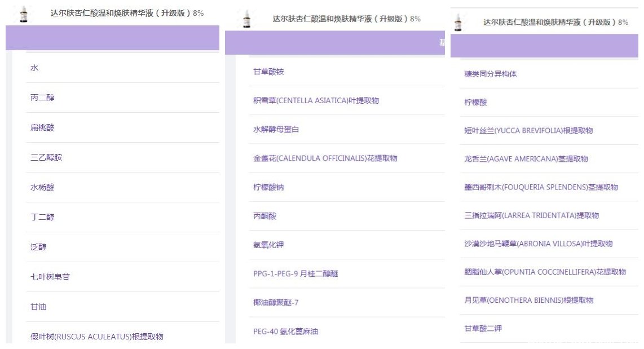Click the 甘草酸铵 ingredient link
This screenshot has height=349, width=644.
tap(268, 72)
